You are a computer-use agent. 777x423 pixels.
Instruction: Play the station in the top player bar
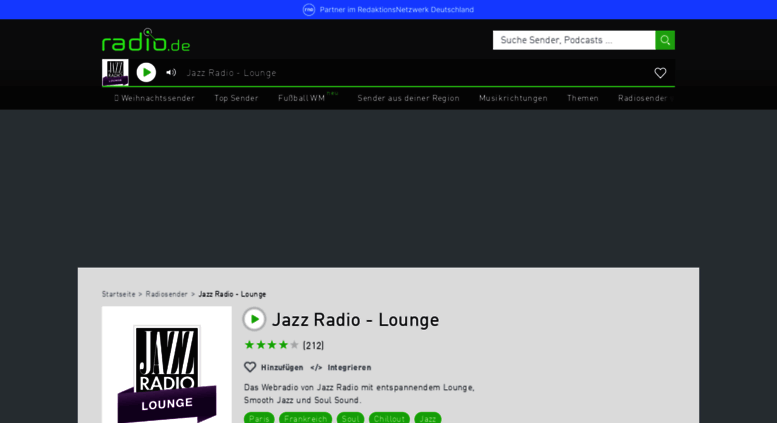tap(146, 73)
